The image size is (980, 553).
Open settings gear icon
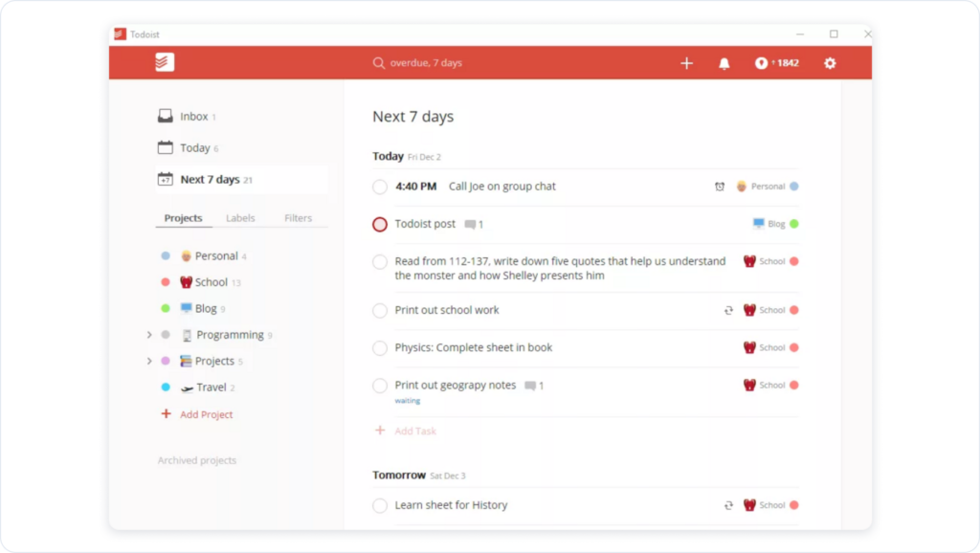[830, 63]
